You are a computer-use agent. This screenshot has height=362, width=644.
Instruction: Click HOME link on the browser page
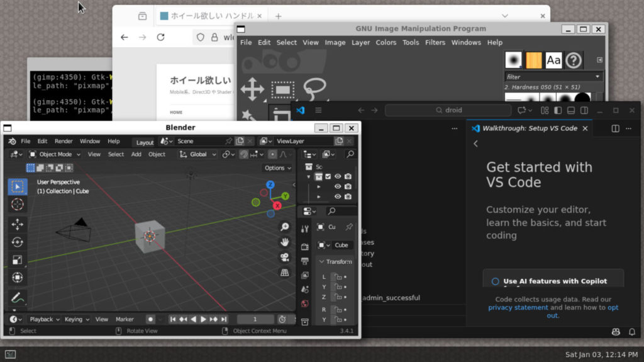[176, 112]
